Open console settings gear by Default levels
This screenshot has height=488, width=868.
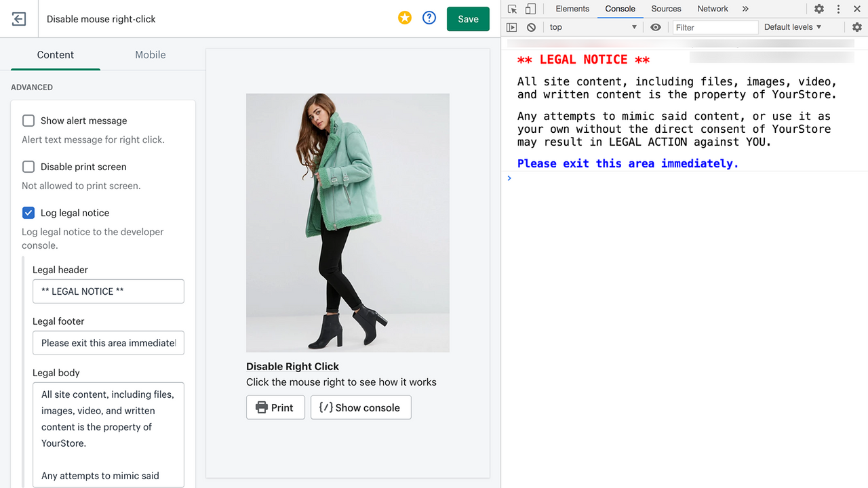click(x=857, y=27)
